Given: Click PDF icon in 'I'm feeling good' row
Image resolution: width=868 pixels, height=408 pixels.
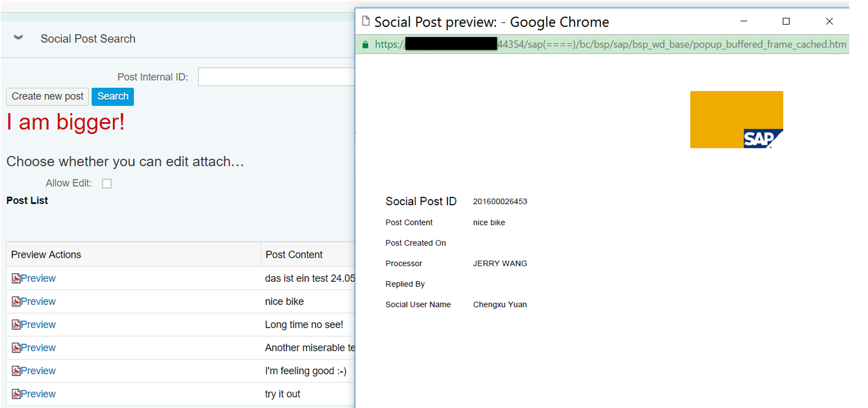Looking at the screenshot, I should [16, 371].
